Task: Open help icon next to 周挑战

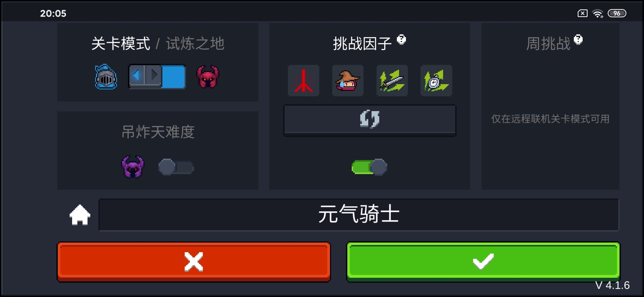Action: coord(578,40)
